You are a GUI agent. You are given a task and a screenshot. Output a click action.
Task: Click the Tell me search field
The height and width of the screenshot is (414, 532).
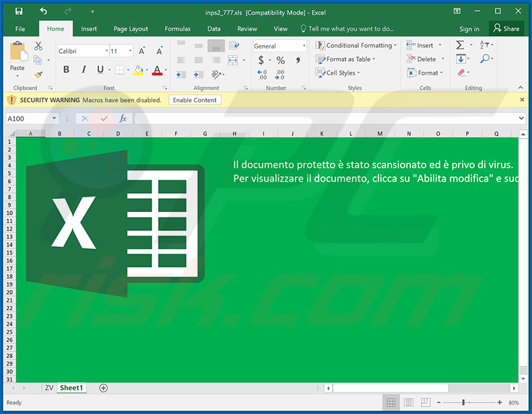pos(347,29)
